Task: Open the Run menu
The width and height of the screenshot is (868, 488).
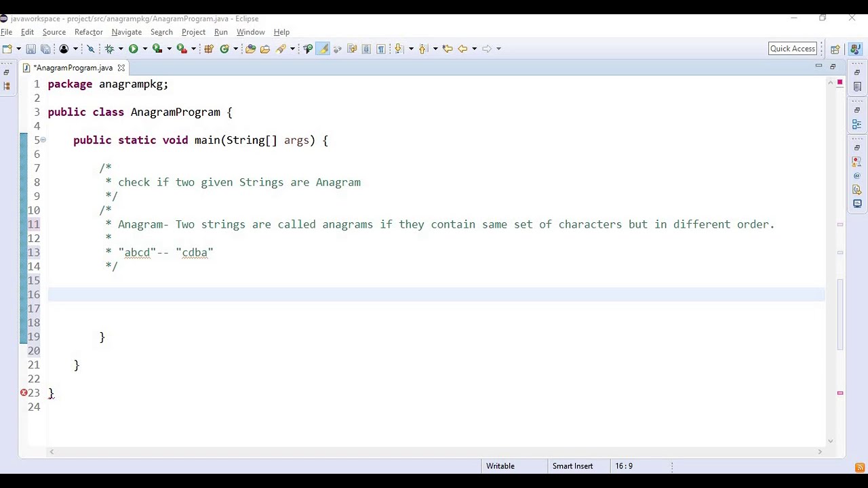Action: click(x=221, y=32)
